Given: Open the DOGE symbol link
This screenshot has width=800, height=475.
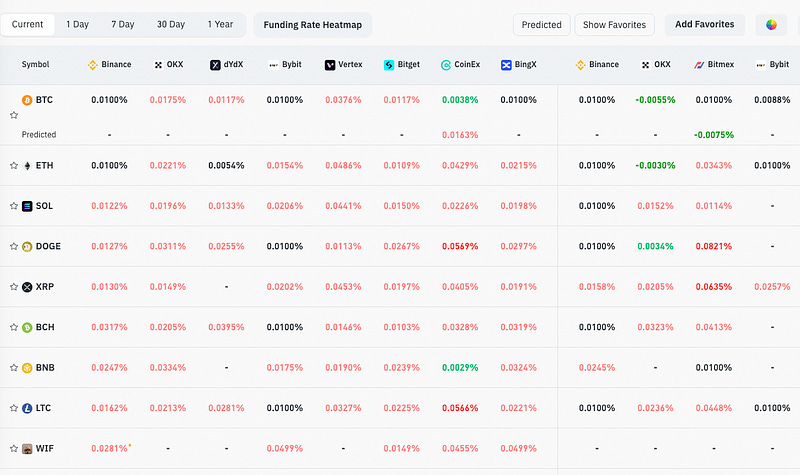Looking at the screenshot, I should pos(48,246).
